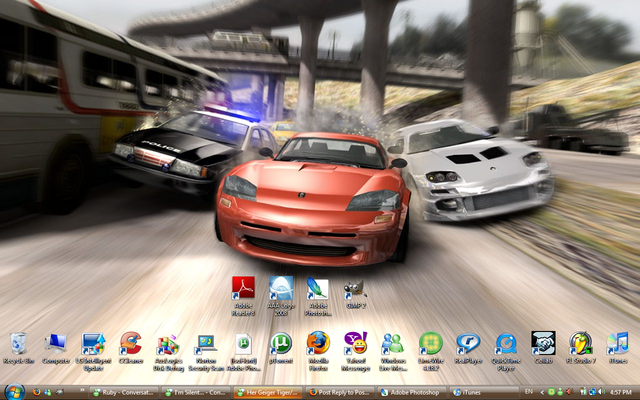This screenshot has width=640, height=400.
Task: Launch RealPlayer from the desktop
Action: point(468,345)
